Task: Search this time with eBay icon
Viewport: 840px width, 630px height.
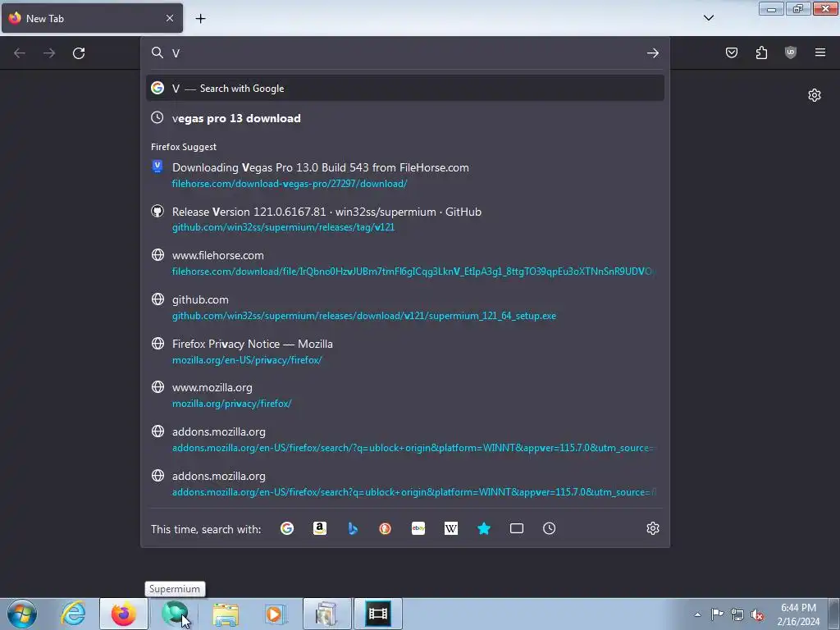Action: click(x=418, y=529)
